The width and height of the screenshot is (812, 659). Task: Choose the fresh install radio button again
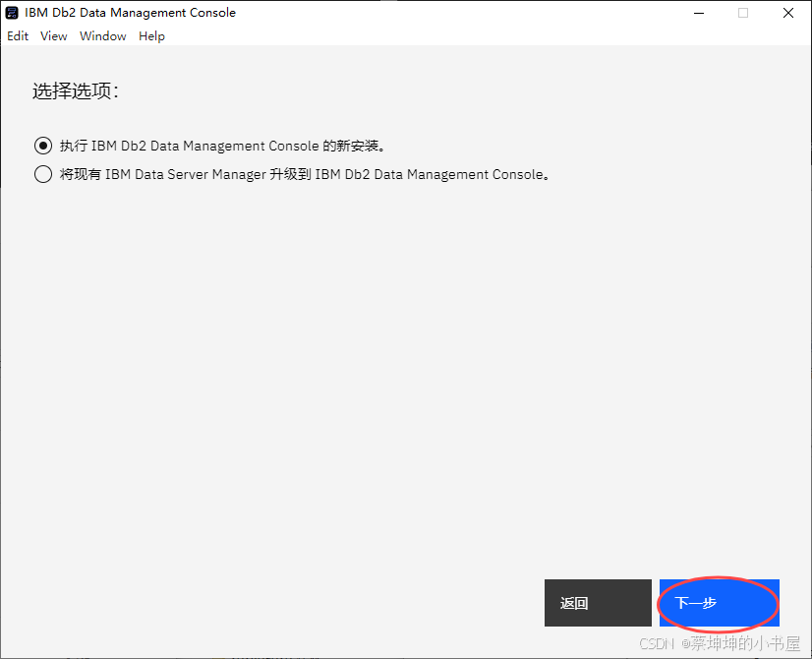click(42, 145)
